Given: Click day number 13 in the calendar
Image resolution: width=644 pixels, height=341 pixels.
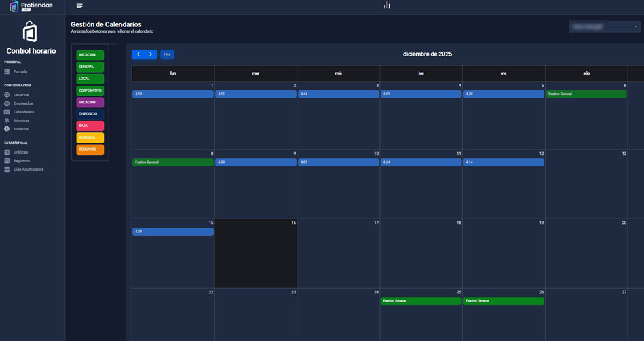Looking at the screenshot, I should click(624, 154).
